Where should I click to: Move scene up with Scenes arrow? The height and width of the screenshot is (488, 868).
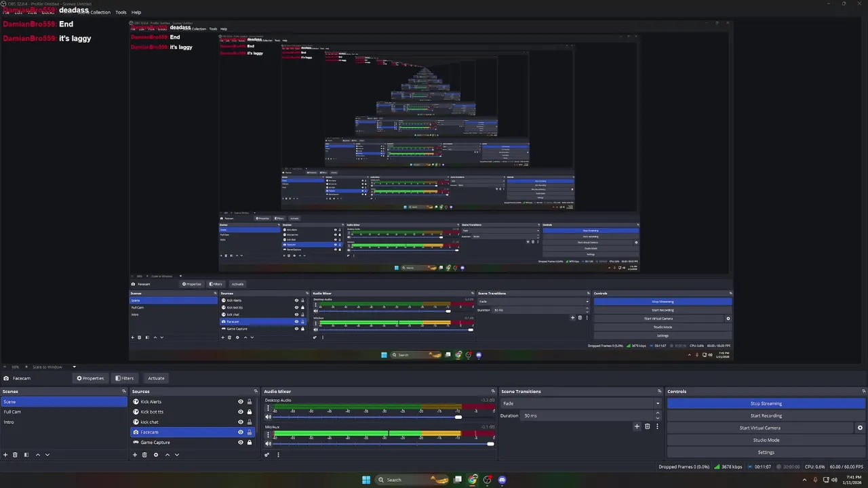click(x=38, y=455)
